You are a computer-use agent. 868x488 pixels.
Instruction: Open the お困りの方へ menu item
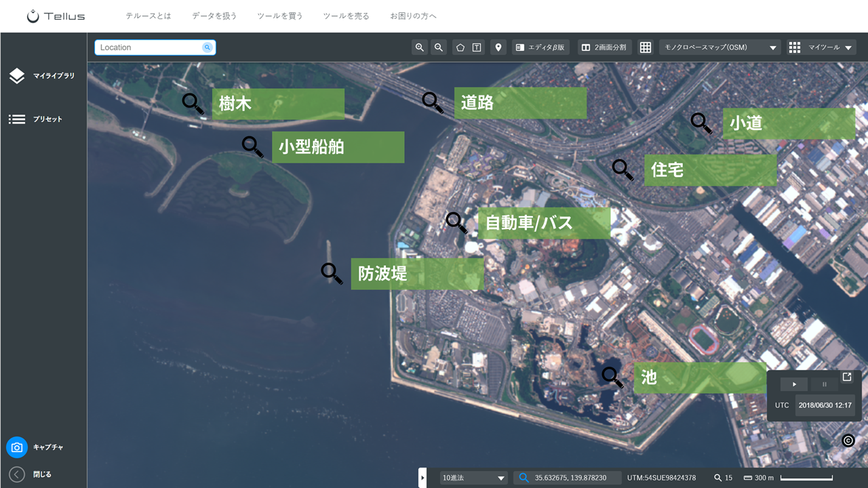coord(413,16)
